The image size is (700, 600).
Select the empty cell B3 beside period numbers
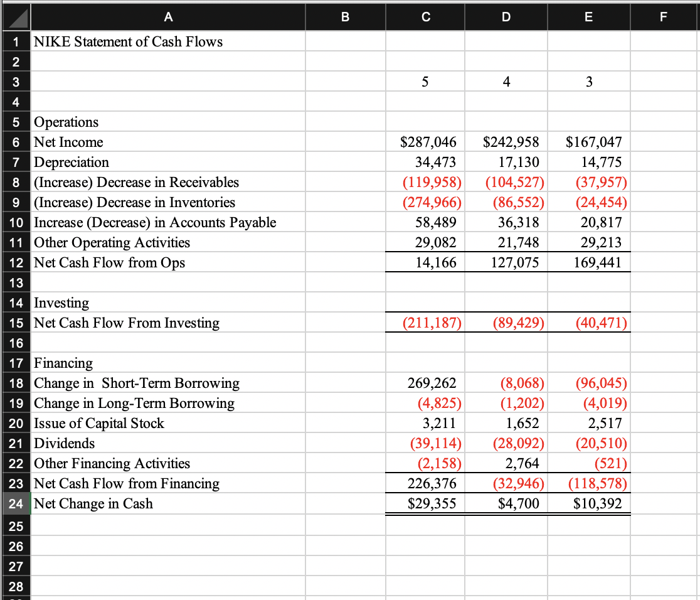tap(345, 82)
